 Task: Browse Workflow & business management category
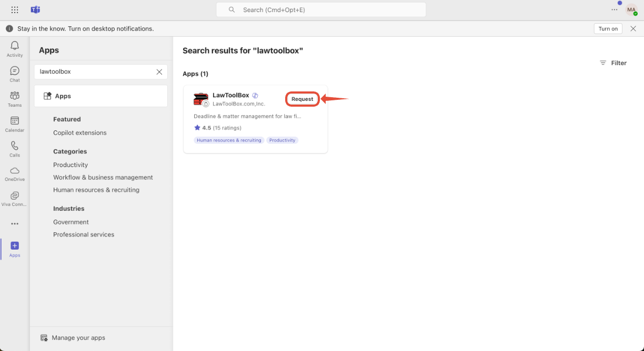pos(103,178)
